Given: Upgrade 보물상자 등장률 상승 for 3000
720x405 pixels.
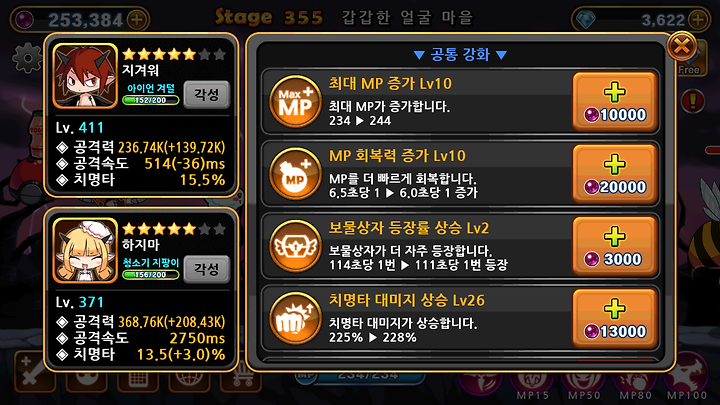Looking at the screenshot, I should [x=615, y=246].
